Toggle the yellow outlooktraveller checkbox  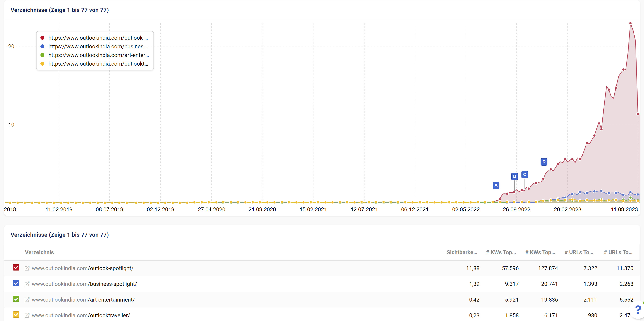click(16, 315)
